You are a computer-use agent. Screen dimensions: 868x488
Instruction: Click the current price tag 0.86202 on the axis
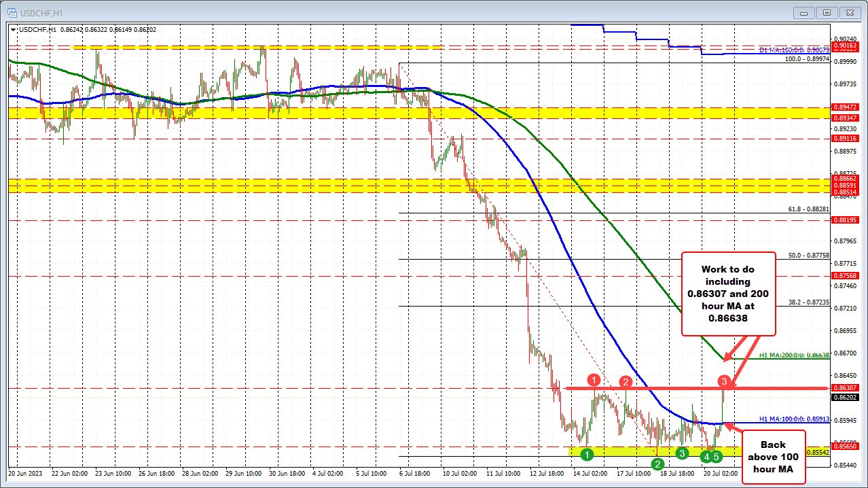point(844,398)
